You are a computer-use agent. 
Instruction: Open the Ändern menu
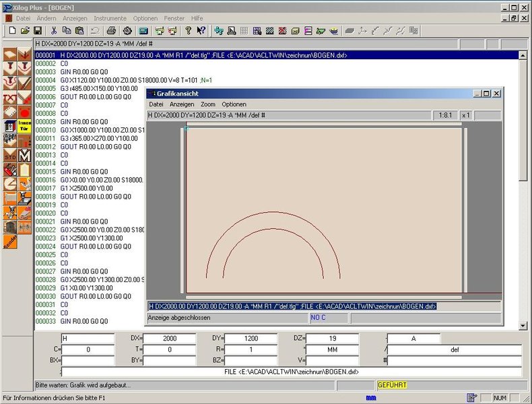pos(46,18)
